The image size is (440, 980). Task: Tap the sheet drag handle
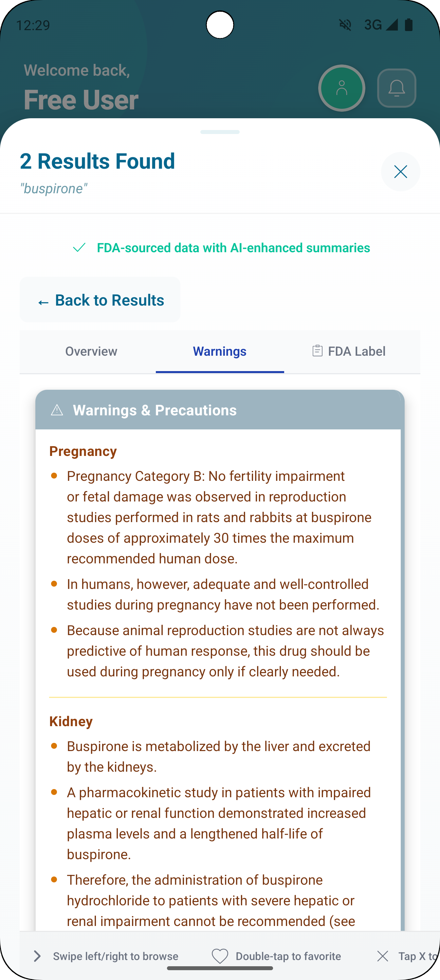pyautogui.click(x=220, y=132)
